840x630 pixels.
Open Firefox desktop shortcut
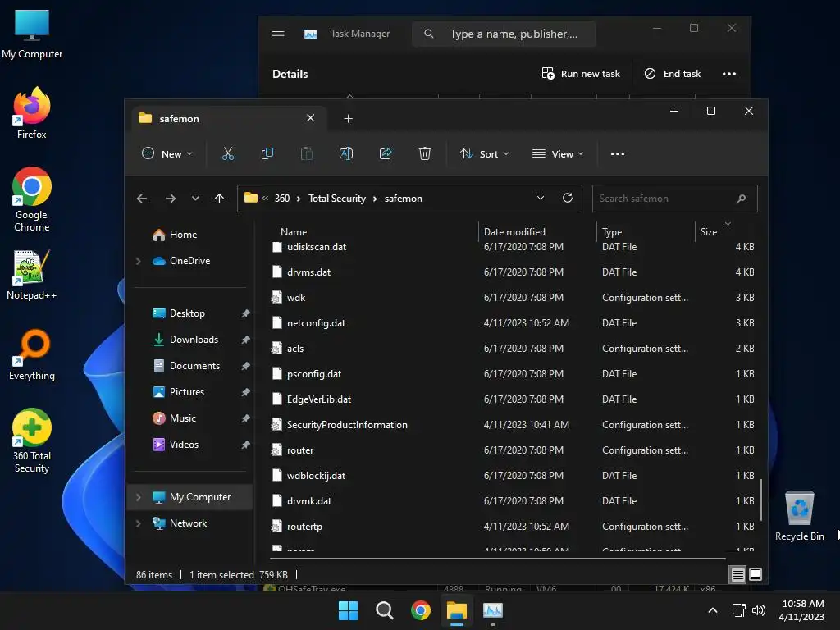pyautogui.click(x=32, y=112)
